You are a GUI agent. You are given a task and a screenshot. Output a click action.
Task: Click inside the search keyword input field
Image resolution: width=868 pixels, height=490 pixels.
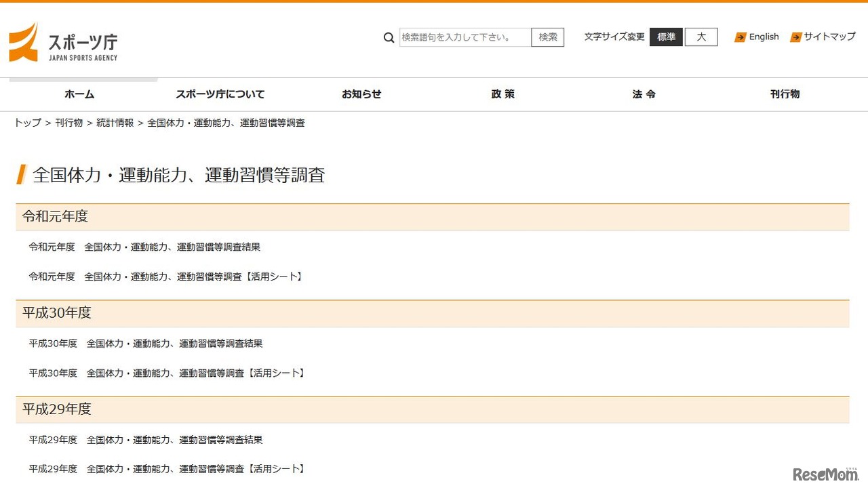[465, 37]
